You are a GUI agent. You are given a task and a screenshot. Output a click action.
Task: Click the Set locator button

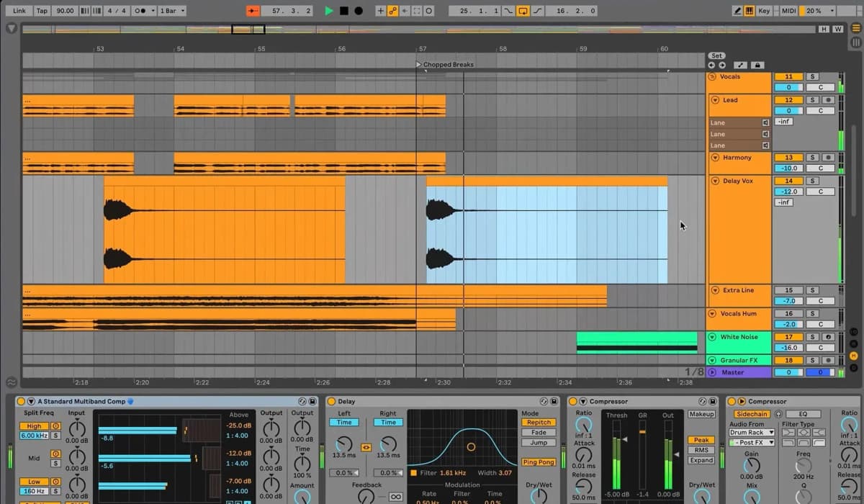tap(716, 55)
